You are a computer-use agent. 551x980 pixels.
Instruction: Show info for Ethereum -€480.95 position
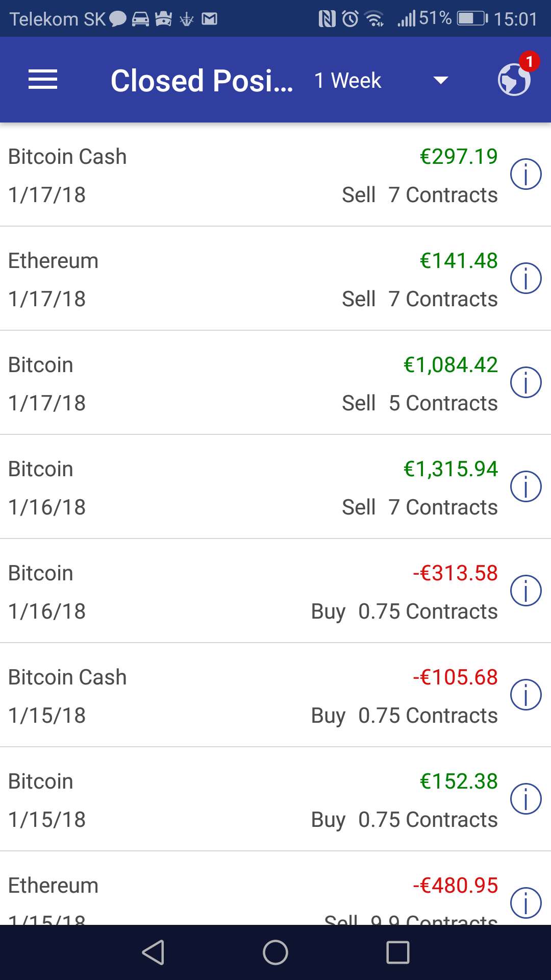coord(525,902)
